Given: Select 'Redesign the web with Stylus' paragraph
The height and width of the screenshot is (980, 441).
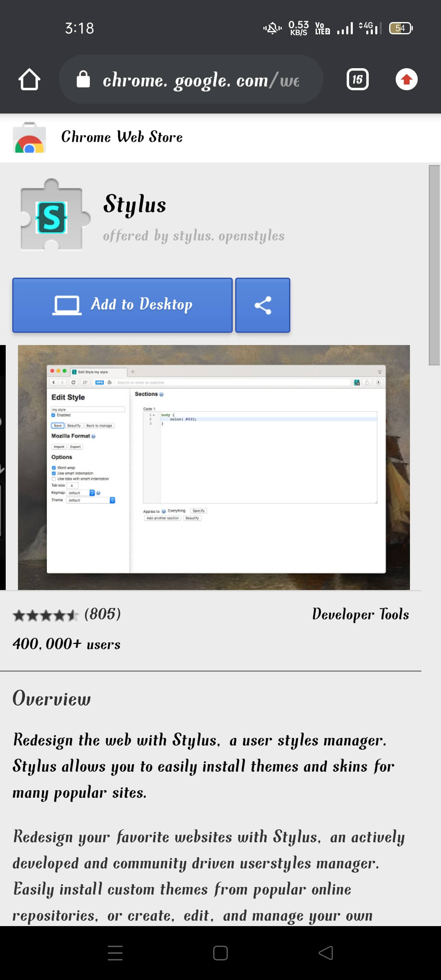Looking at the screenshot, I should click(203, 766).
